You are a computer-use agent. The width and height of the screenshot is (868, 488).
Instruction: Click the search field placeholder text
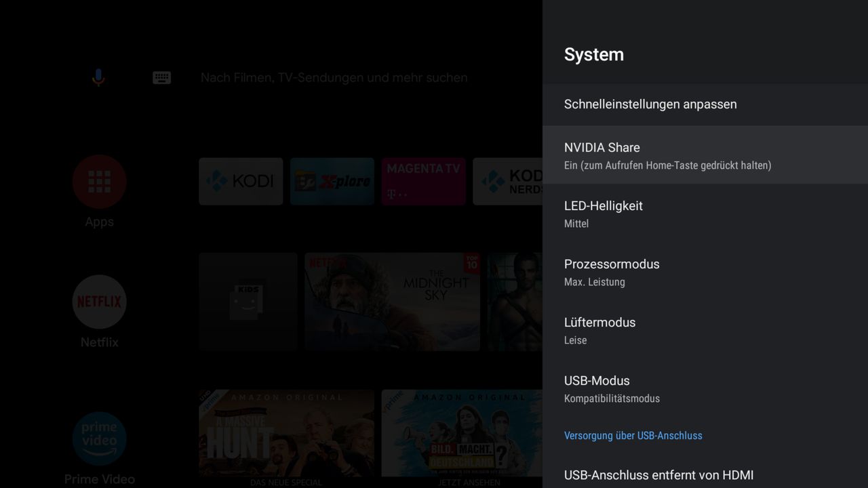pyautogui.click(x=334, y=78)
